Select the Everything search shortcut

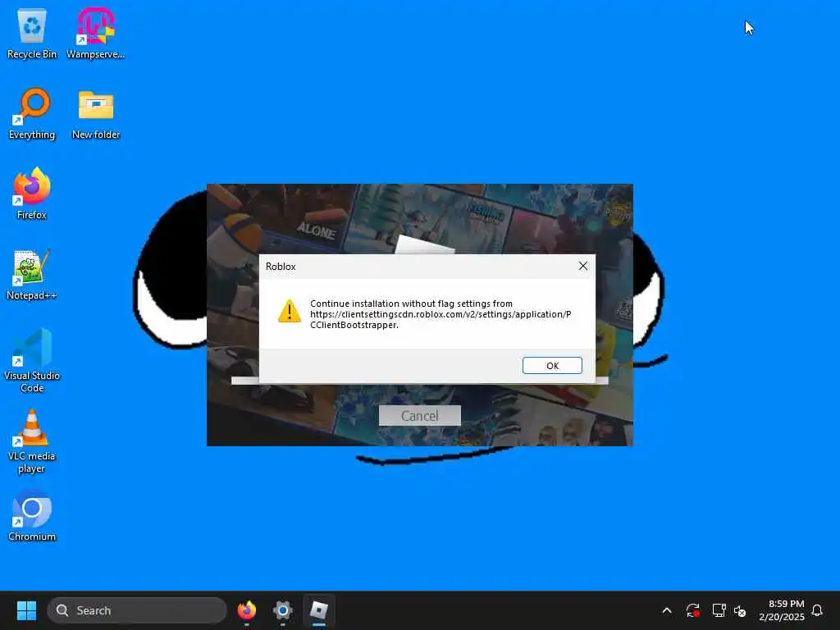[x=32, y=113]
